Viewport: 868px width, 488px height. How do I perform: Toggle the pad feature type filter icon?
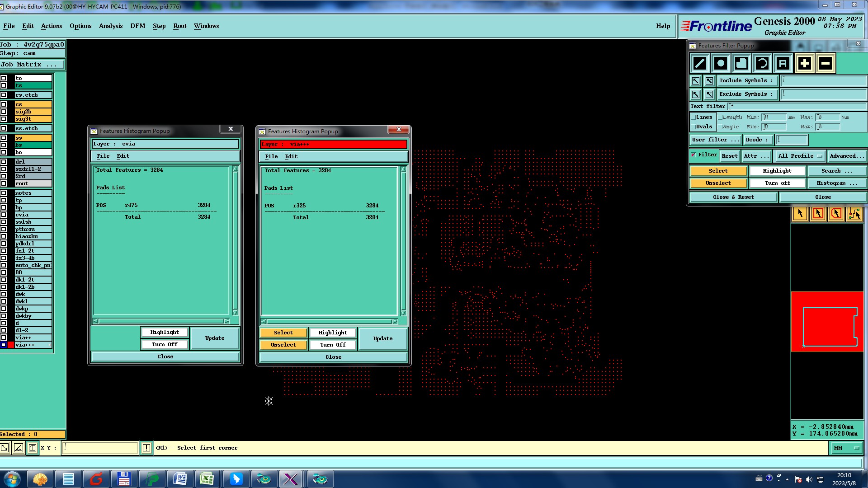click(x=721, y=63)
